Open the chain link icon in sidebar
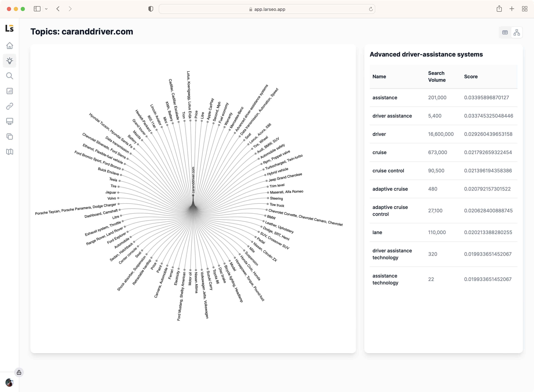534x392 pixels. coord(9,106)
